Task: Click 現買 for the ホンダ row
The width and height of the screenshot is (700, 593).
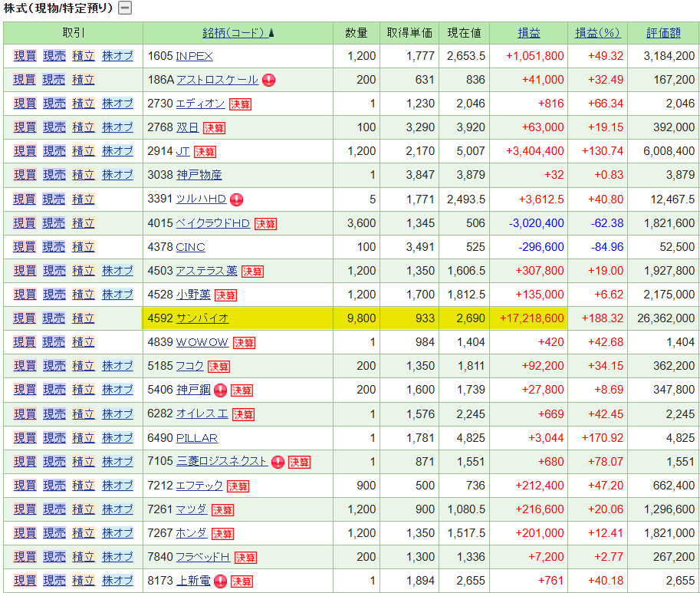Action: (x=25, y=533)
